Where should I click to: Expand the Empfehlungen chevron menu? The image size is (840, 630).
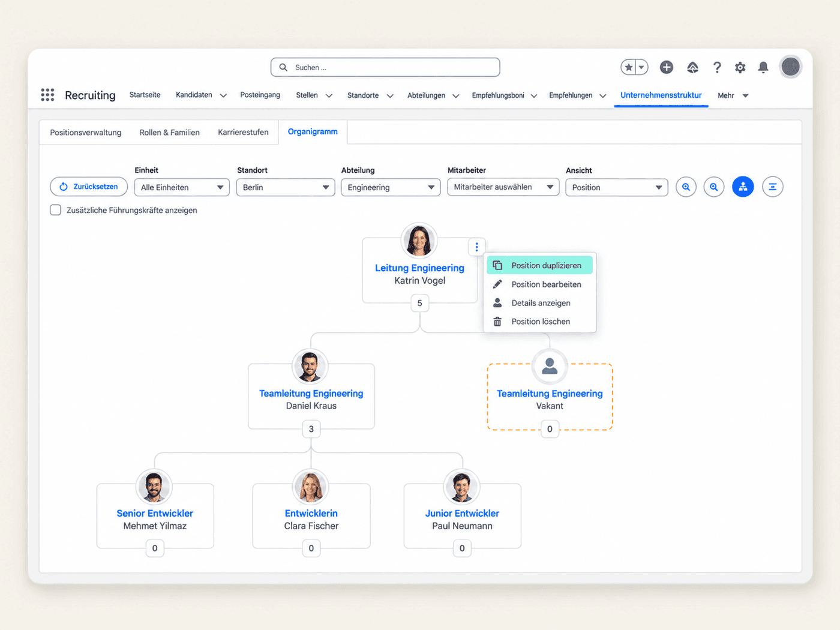[603, 95]
